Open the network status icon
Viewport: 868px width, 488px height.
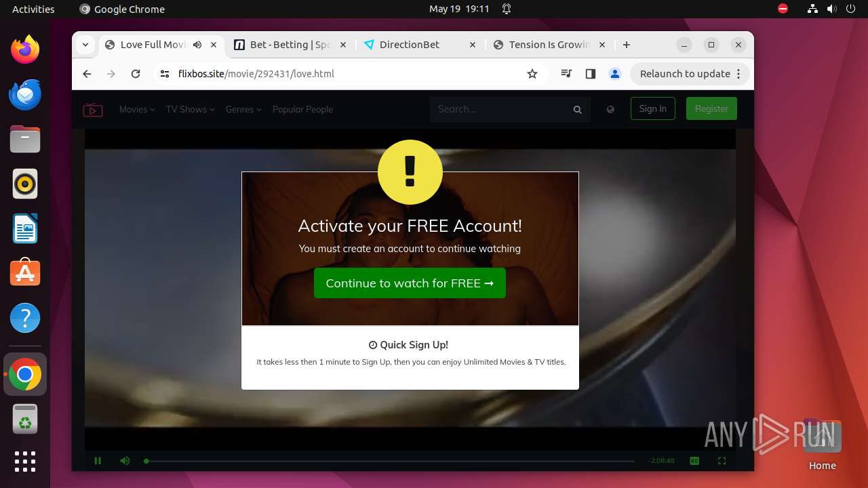point(813,9)
